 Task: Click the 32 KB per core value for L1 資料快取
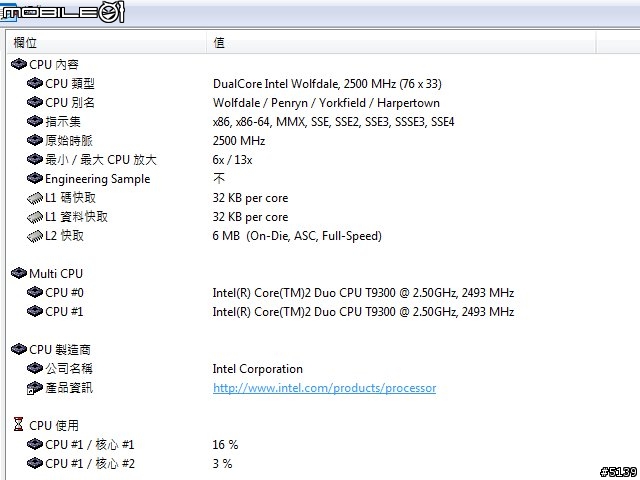250,217
